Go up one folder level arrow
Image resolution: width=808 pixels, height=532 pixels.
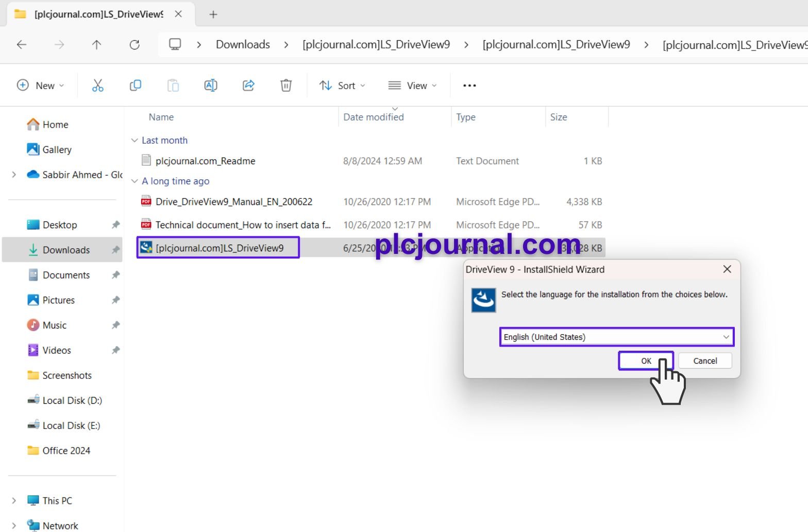[x=96, y=45]
